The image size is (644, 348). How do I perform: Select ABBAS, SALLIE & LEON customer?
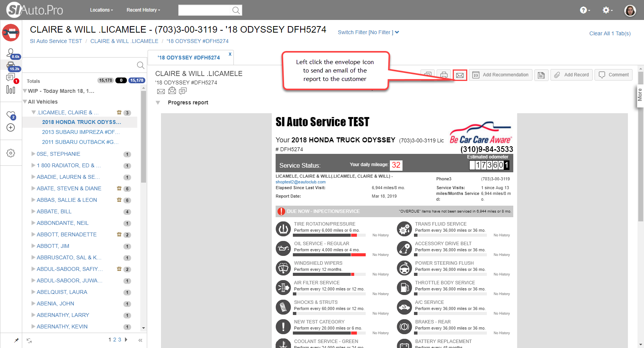(x=67, y=200)
